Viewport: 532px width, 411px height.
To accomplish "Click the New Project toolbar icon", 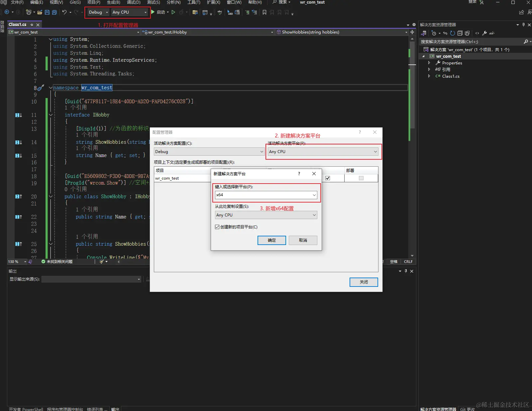I will (29, 12).
